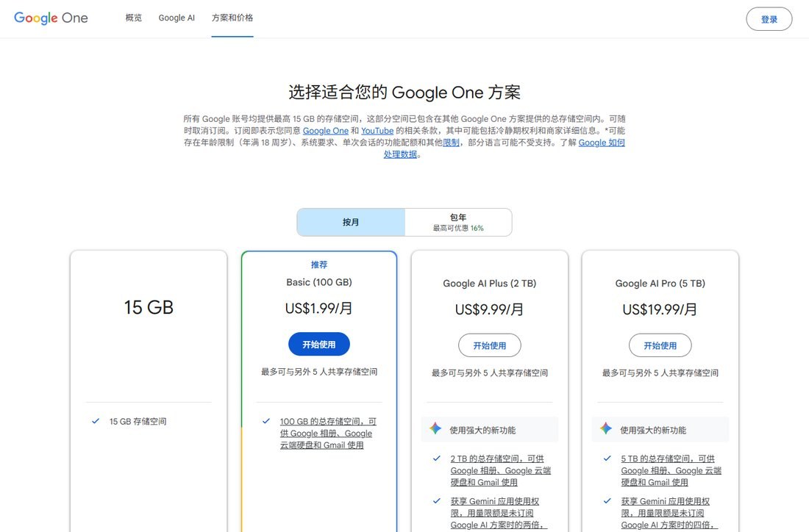This screenshot has width=809, height=532.
Task: Start using Basic 100 GB plan
Action: tap(319, 345)
